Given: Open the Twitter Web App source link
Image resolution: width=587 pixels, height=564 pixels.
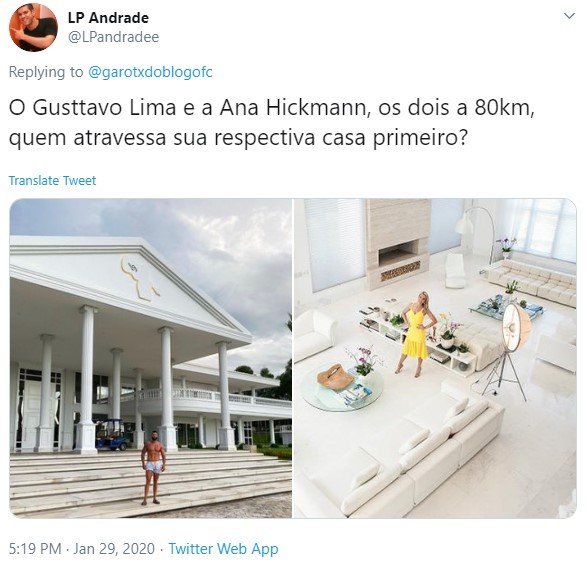Looking at the screenshot, I should point(223,549).
